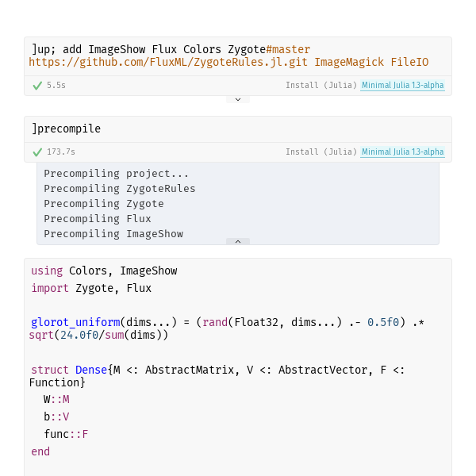Click 'Precompiling ImageShow' output line
Viewport: 476px width, 476px height.
[x=113, y=234]
